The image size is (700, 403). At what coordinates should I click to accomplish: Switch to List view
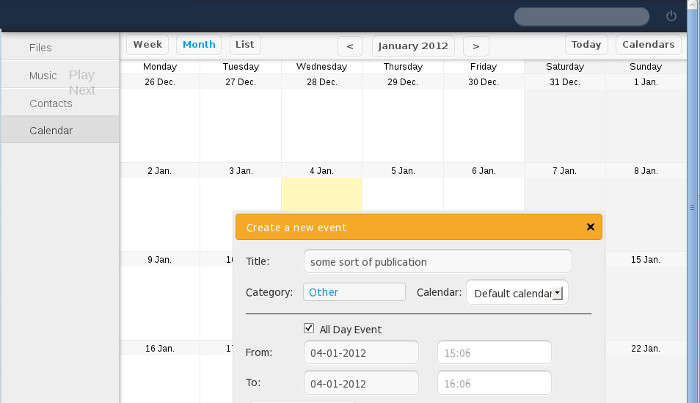[244, 45]
